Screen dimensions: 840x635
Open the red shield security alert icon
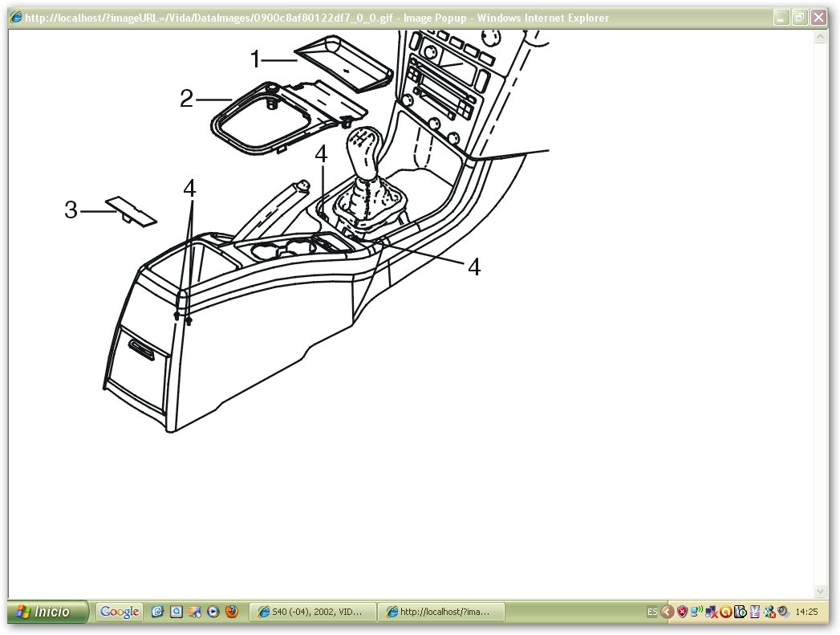pyautogui.click(x=682, y=612)
